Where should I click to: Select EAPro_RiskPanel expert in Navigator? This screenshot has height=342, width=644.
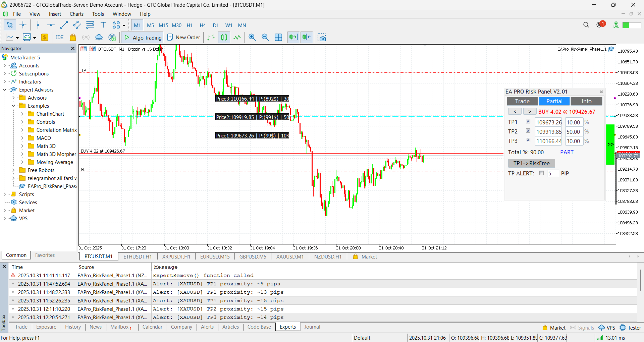click(x=48, y=186)
